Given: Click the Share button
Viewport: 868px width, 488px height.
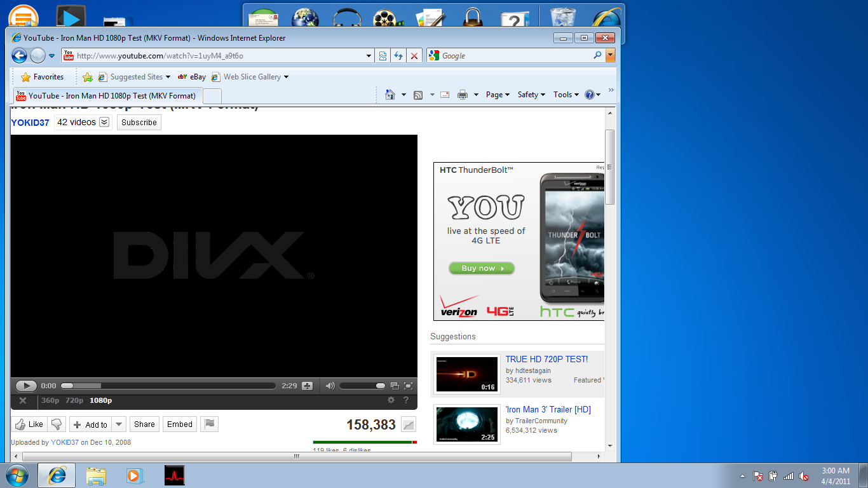Looking at the screenshot, I should (x=144, y=424).
